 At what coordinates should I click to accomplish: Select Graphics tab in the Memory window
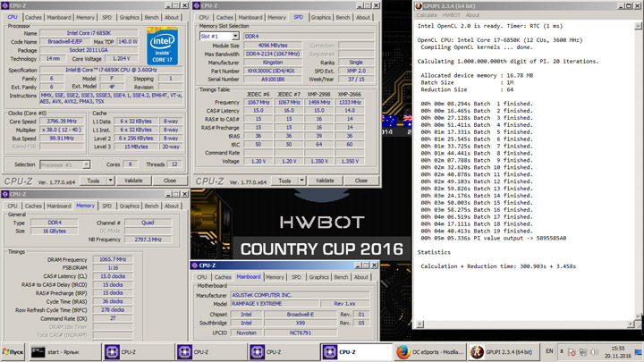[x=130, y=206]
